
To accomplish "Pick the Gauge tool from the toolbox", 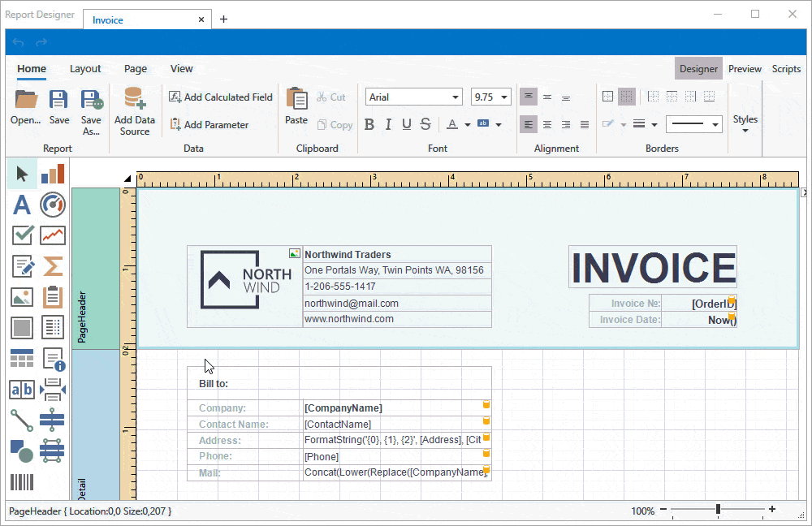I will pyautogui.click(x=52, y=205).
